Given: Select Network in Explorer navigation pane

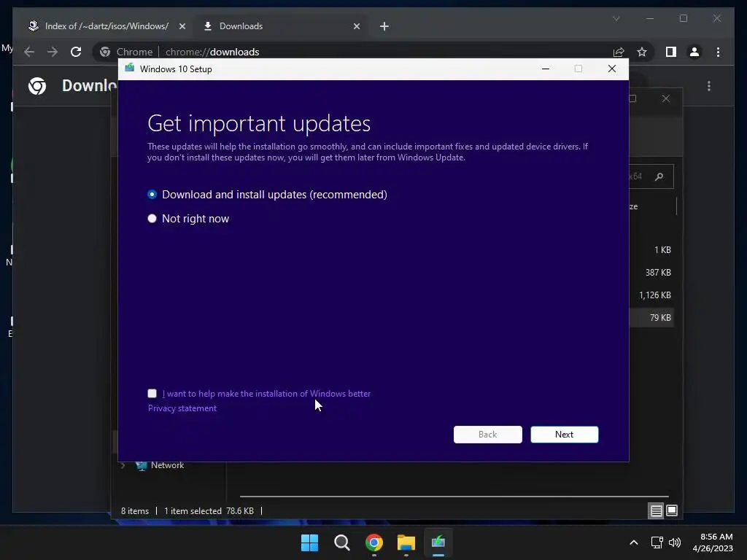Looking at the screenshot, I should [167, 465].
